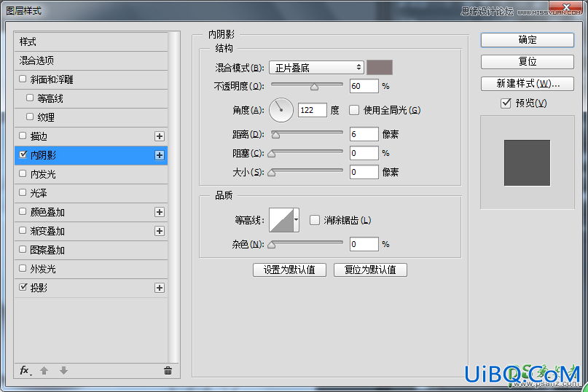Click the 大小 slider handle
This screenshot has width=588, height=392.
[272, 173]
